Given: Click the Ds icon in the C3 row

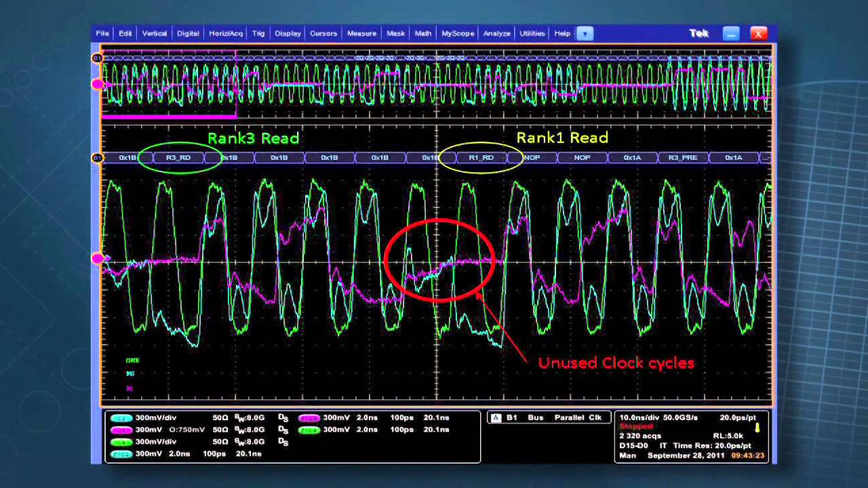Looking at the screenshot, I should 283,430.
